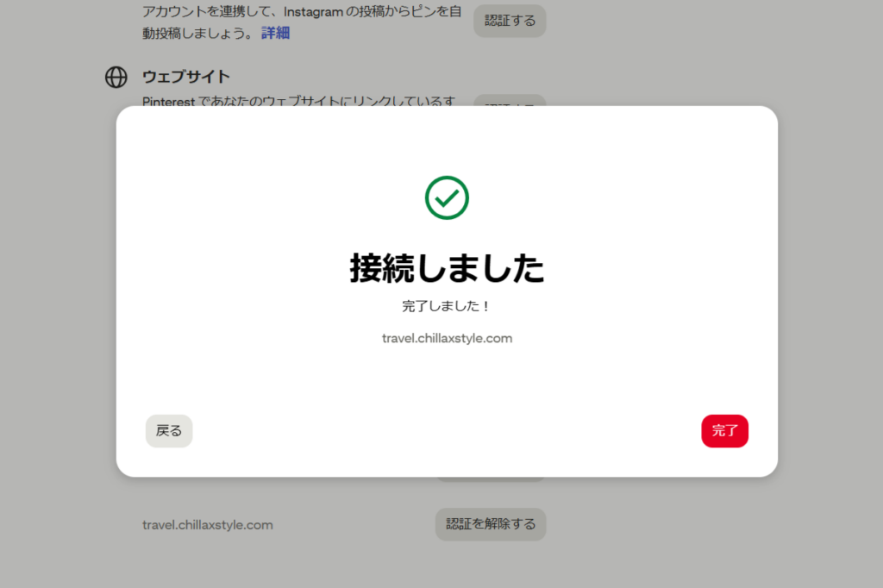The width and height of the screenshot is (883, 588).
Task: Select the travel.chillaxstyle.com text near page bottom
Action: coord(208,524)
